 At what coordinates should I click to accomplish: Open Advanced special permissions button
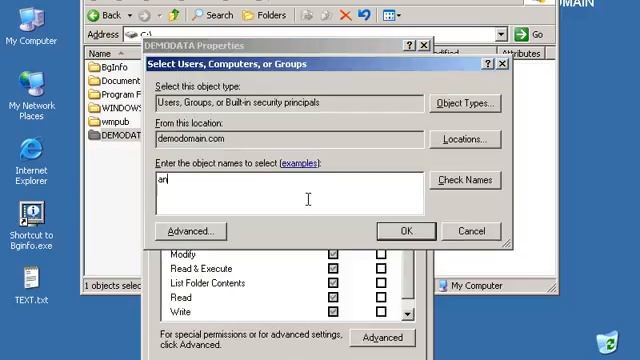[382, 338]
